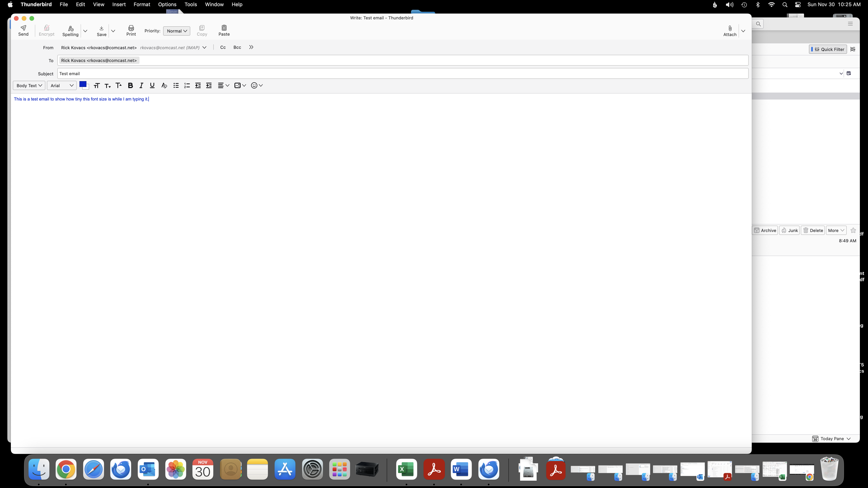Show the Bcc address field
Screen dimensions: 868x488
point(237,47)
